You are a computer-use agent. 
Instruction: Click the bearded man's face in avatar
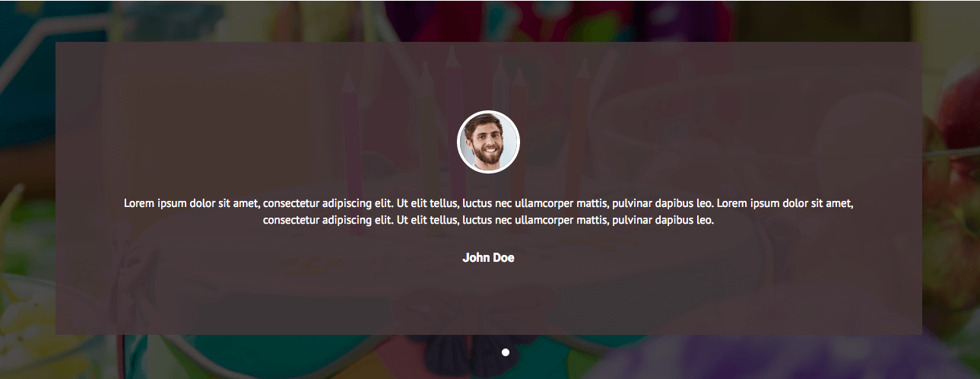click(488, 141)
